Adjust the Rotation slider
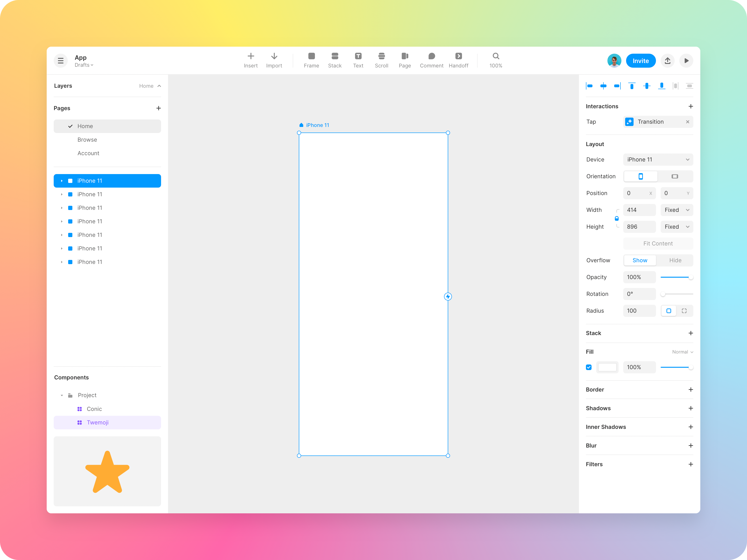747x560 pixels. tap(677, 294)
